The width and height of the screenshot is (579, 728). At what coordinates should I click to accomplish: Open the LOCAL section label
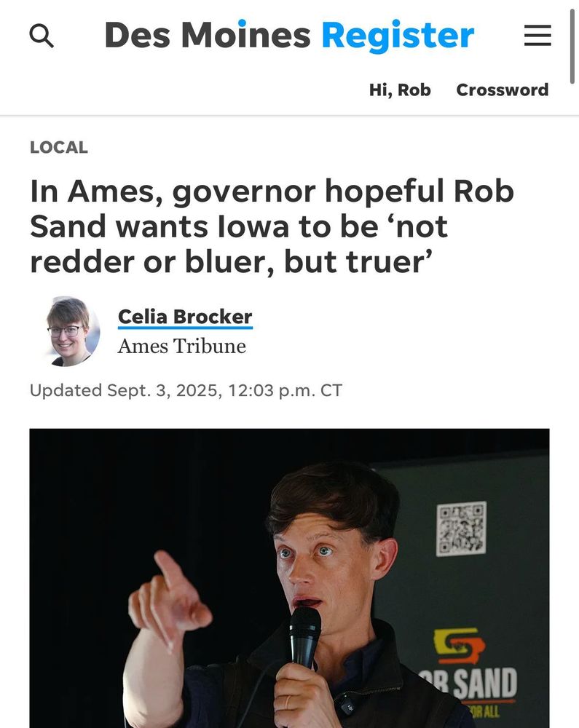tap(59, 148)
